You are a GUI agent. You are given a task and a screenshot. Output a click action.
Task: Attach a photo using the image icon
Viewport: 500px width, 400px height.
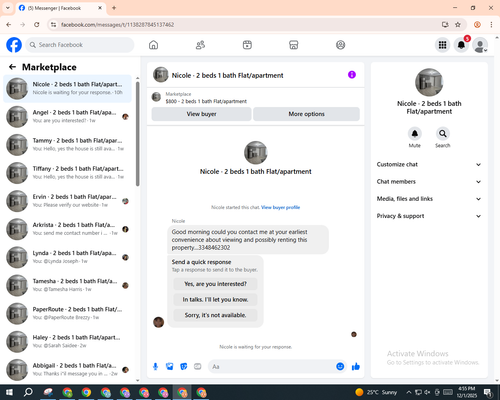pos(170,367)
